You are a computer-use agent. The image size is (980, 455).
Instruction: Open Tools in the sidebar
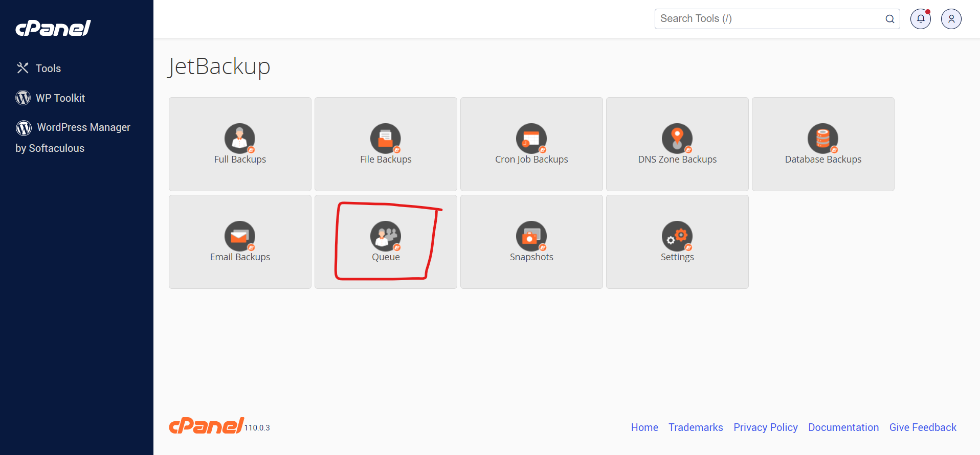point(38,68)
